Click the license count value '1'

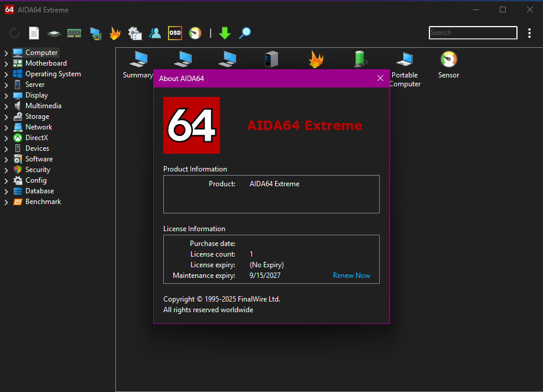click(251, 254)
